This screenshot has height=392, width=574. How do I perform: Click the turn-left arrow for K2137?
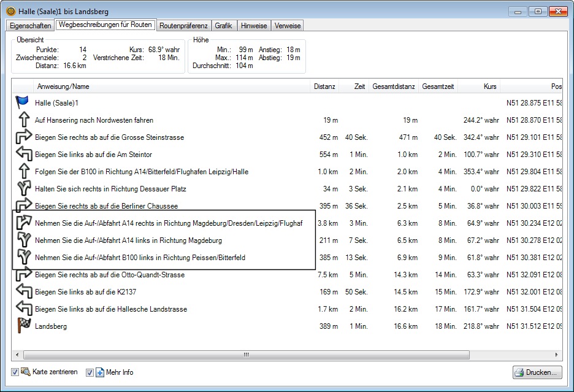click(23, 292)
